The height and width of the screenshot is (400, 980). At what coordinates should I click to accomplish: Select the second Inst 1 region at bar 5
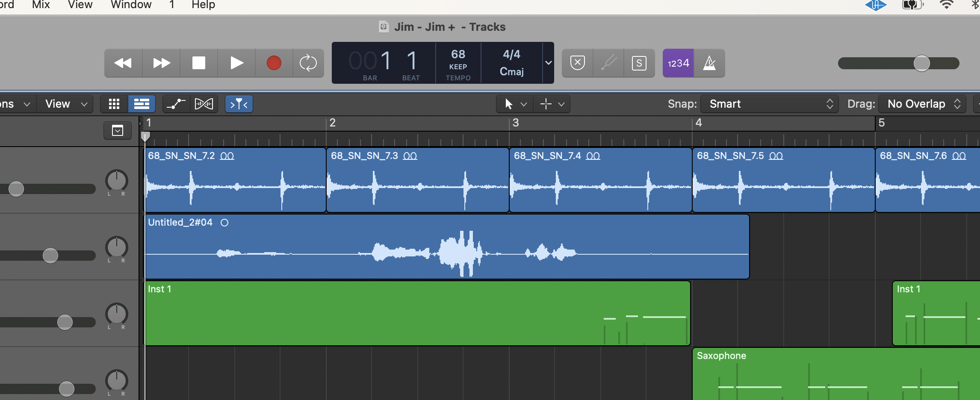[936, 313]
